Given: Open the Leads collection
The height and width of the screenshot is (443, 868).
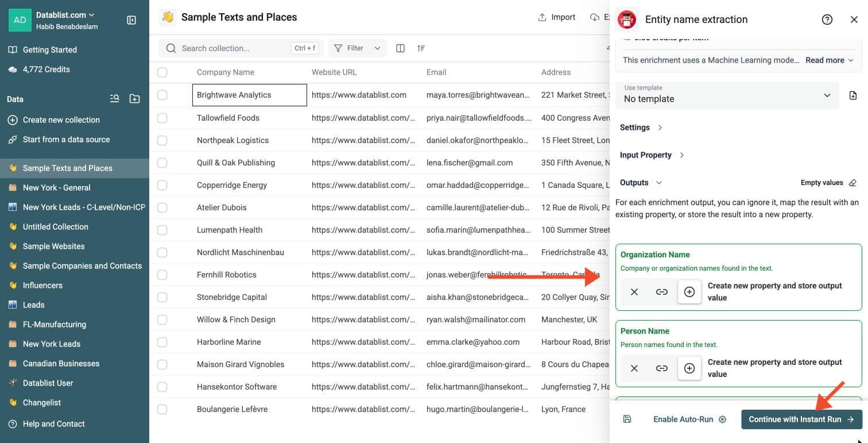Looking at the screenshot, I should click(75, 305).
